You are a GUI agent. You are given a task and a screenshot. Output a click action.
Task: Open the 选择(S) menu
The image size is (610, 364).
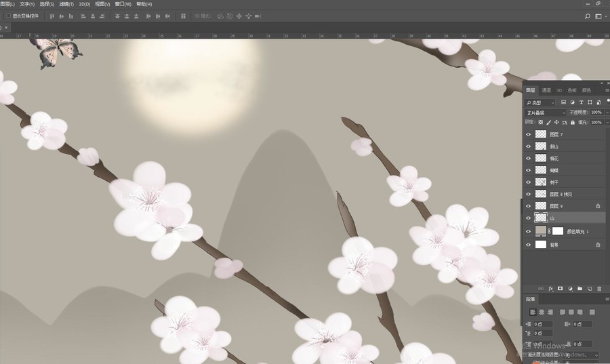(x=47, y=4)
